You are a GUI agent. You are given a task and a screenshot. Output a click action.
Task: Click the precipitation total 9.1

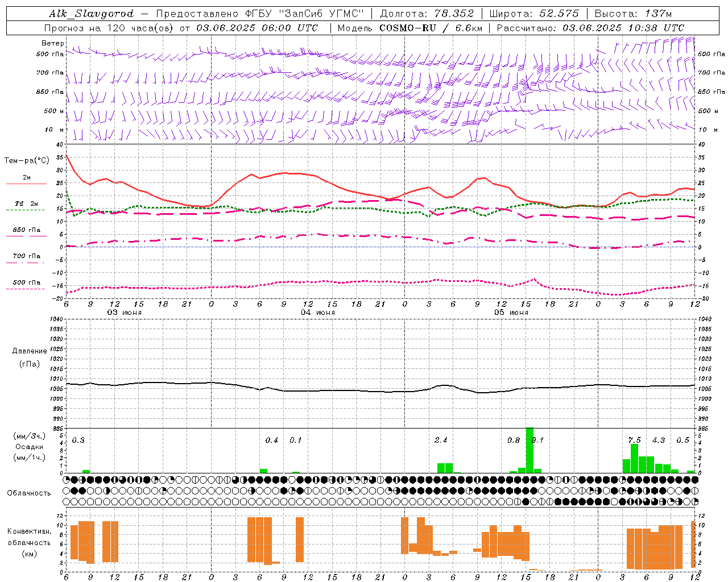click(x=537, y=440)
